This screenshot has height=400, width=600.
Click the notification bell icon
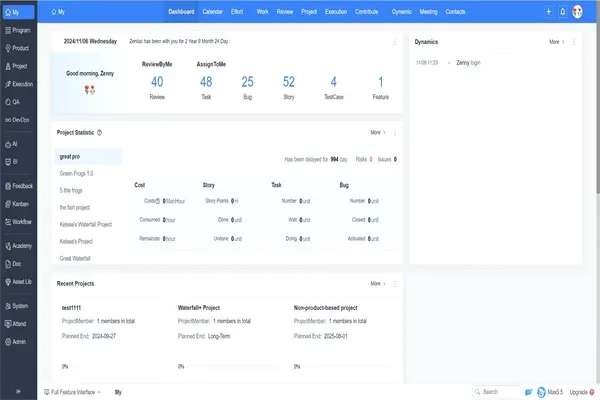[x=563, y=12]
